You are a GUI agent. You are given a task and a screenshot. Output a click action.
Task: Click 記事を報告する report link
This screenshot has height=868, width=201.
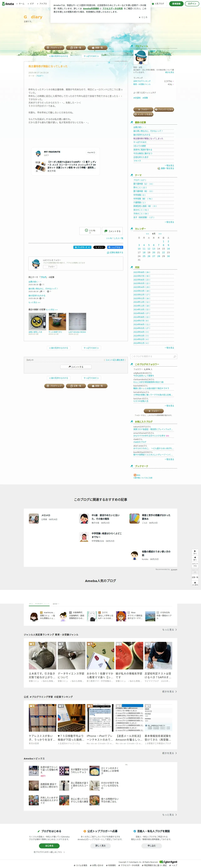[x=115, y=252]
